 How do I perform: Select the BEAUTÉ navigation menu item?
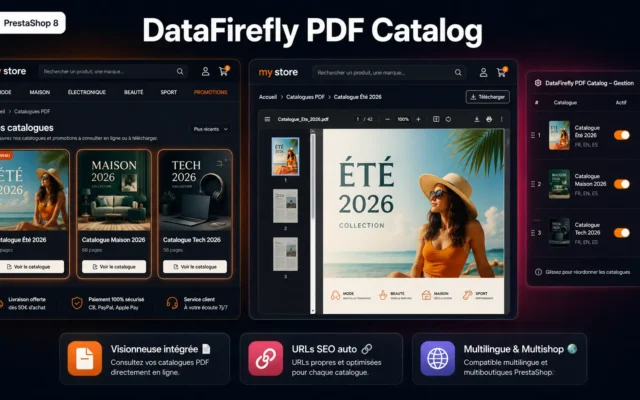(133, 92)
